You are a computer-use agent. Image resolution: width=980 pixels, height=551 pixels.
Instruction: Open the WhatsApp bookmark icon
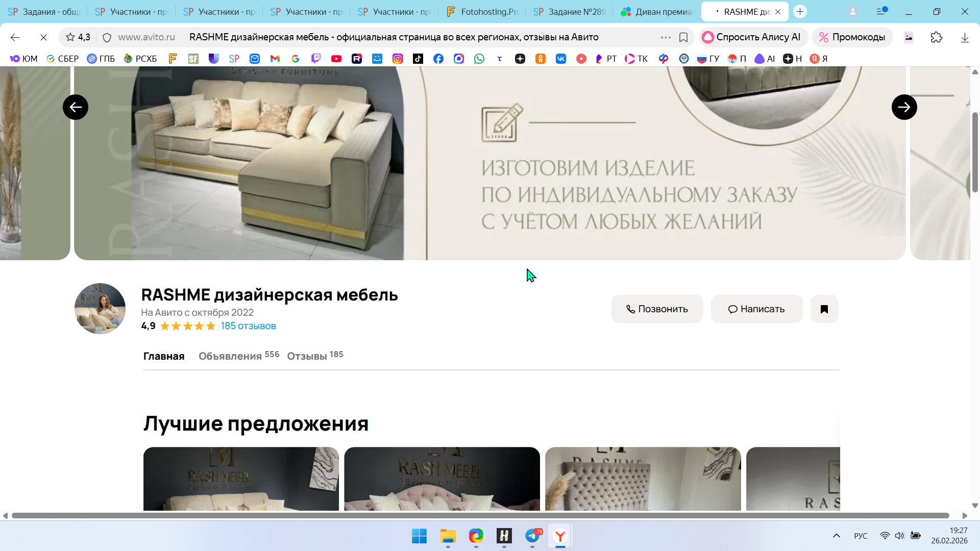pyautogui.click(x=479, y=59)
